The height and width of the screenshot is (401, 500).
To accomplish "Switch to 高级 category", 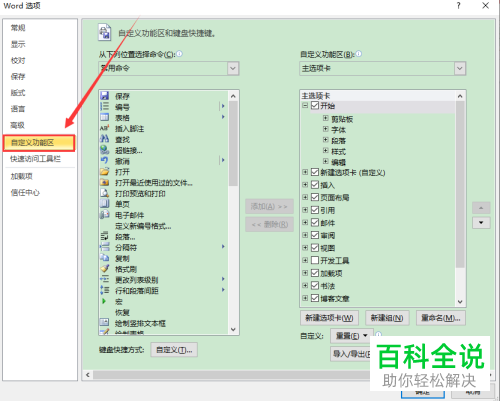I will click(17, 125).
